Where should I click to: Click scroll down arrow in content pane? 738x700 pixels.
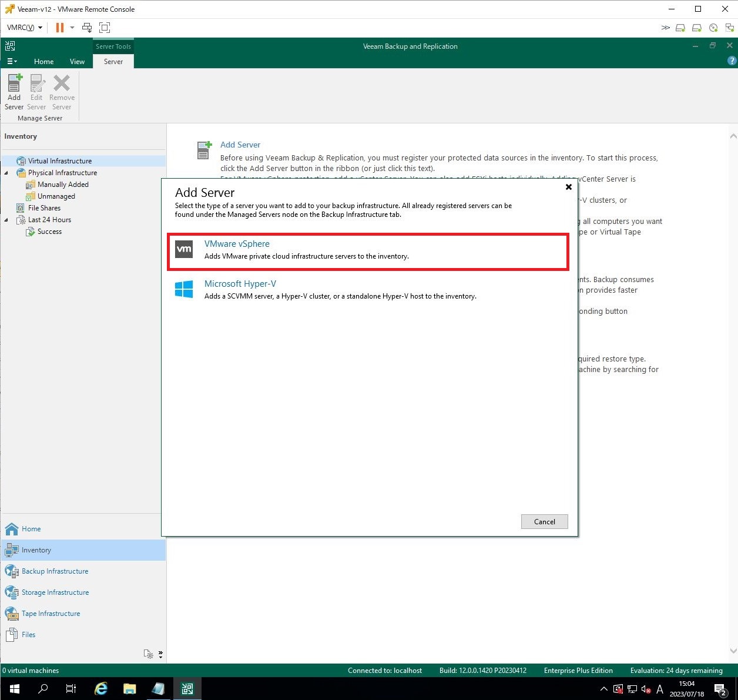[x=733, y=651]
